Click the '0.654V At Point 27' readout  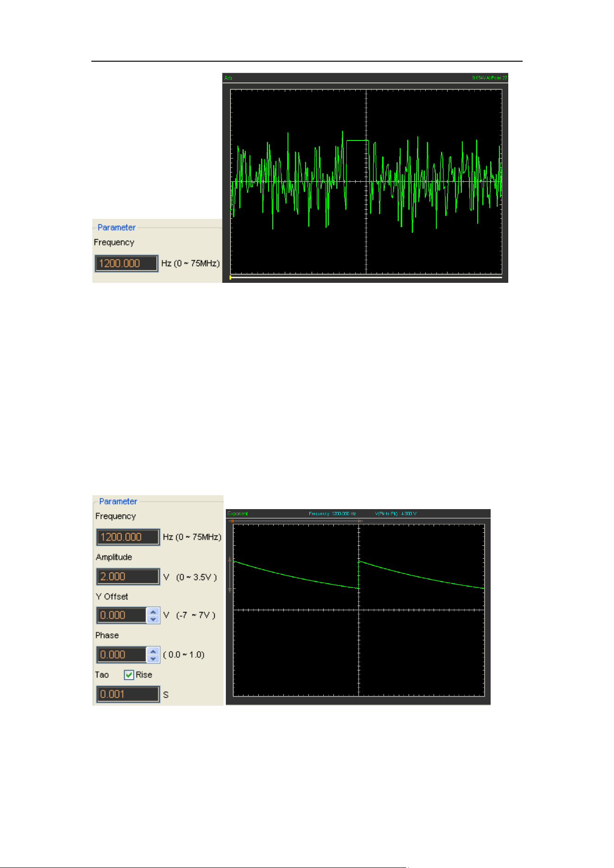point(490,78)
